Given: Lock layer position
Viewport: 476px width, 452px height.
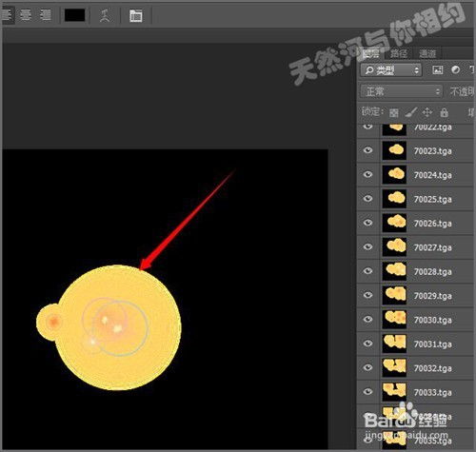Looking at the screenshot, I should coord(427,112).
